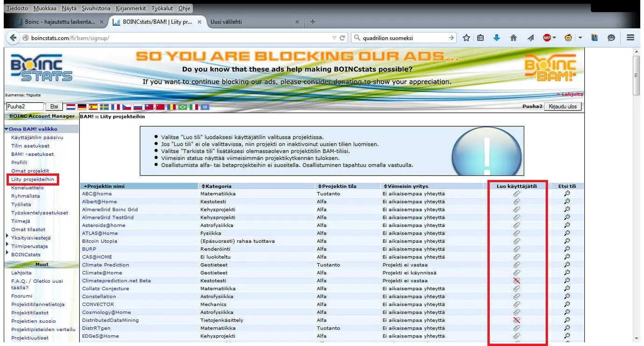Viewport: 644px width, 346px height.
Task: Expand the Tiimiperustaja submenu arrow
Action: point(7,244)
